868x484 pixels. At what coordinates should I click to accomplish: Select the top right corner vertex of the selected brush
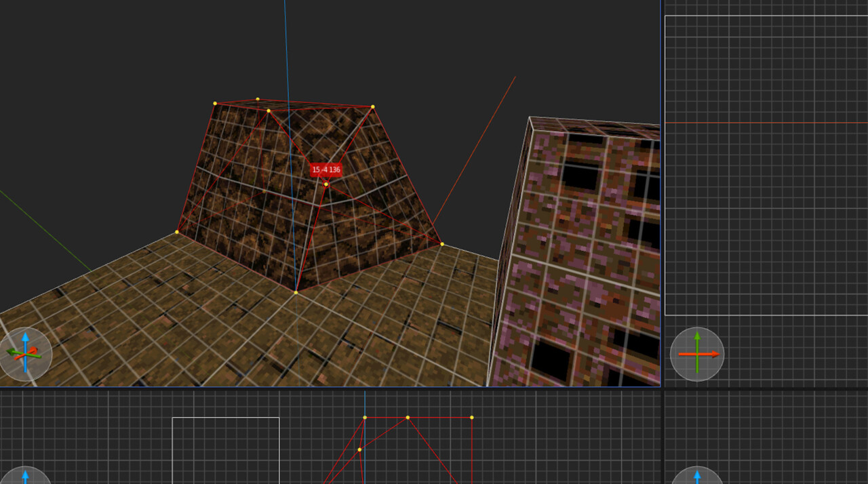(x=373, y=106)
